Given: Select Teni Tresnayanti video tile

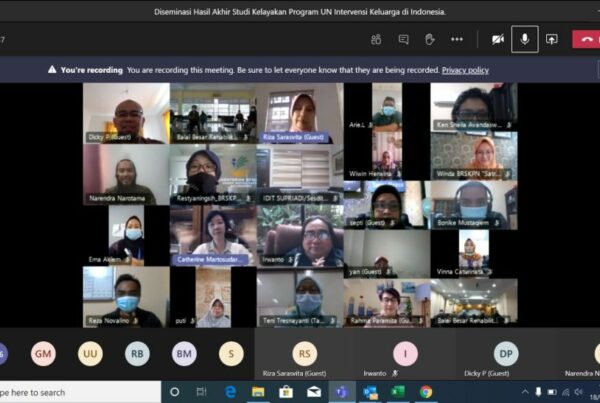Looking at the screenshot, I should (300, 297).
